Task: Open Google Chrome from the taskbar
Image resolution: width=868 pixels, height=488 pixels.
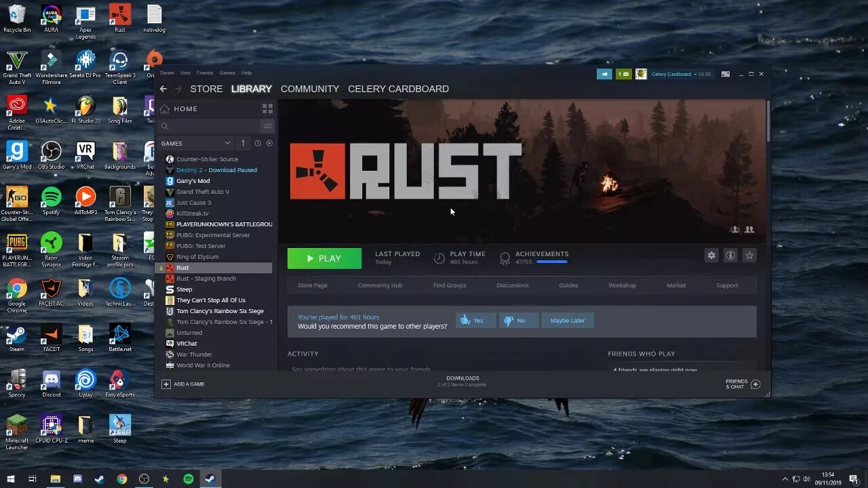Action: click(122, 479)
